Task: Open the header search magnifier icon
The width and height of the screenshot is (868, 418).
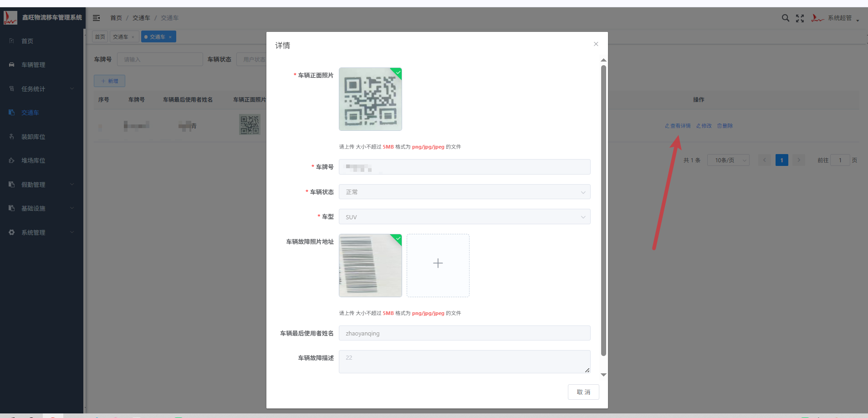Action: 786,18
